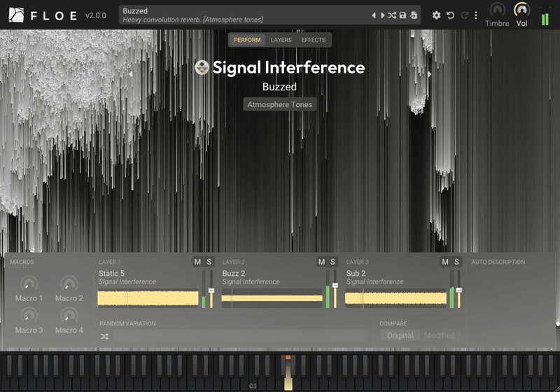Click the Signal Interference library icon
The height and width of the screenshot is (392, 560).
(202, 67)
